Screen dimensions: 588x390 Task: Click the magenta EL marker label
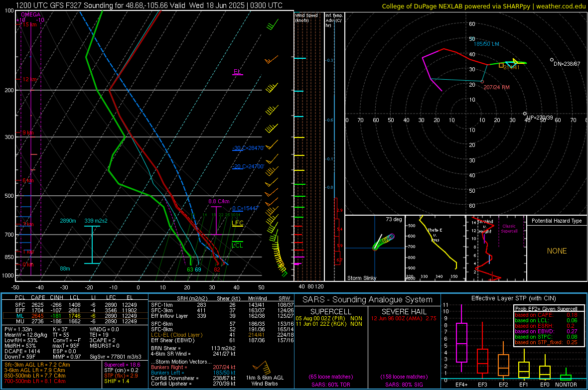tap(237, 72)
